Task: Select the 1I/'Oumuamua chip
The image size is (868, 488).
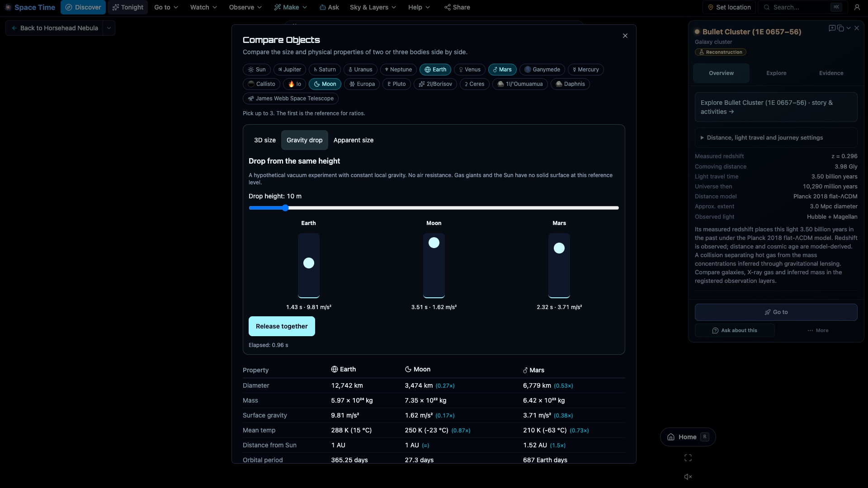Action: click(520, 84)
